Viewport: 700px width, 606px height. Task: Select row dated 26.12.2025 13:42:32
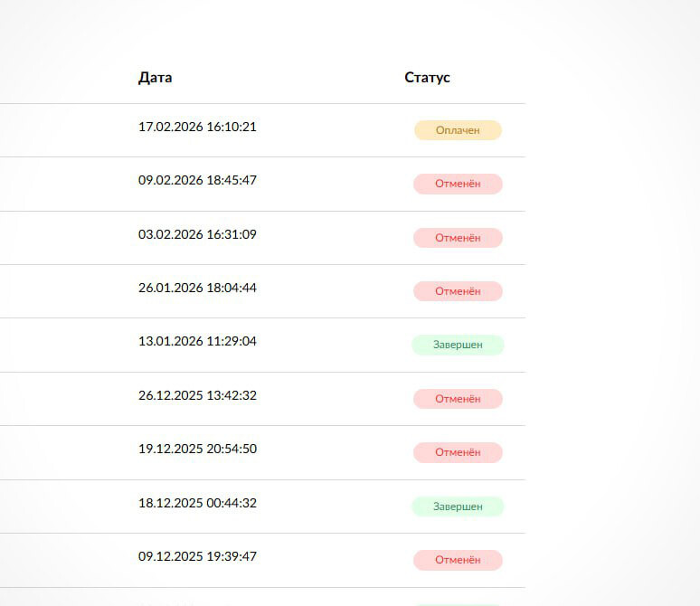pos(197,395)
